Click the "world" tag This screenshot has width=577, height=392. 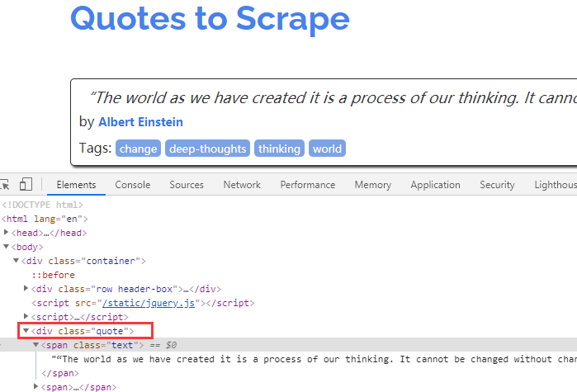[327, 149]
